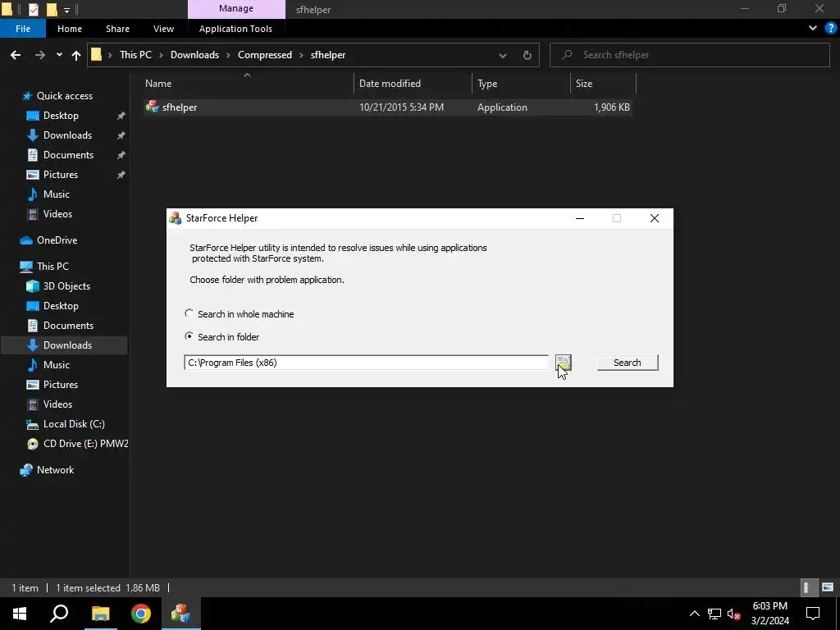Click the properties icon in quick access toolbar
The image size is (840, 630).
coord(34,9)
